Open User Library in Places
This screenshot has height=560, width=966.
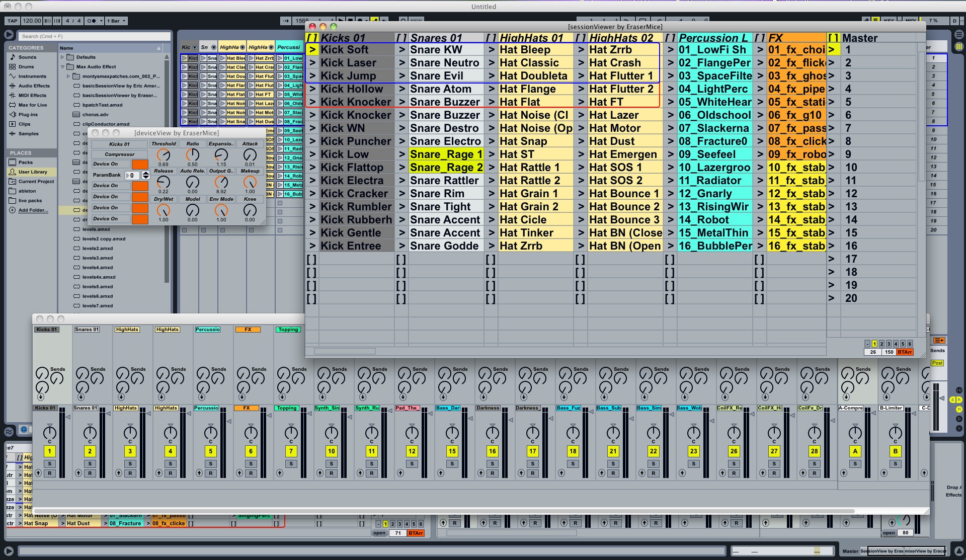click(x=32, y=172)
